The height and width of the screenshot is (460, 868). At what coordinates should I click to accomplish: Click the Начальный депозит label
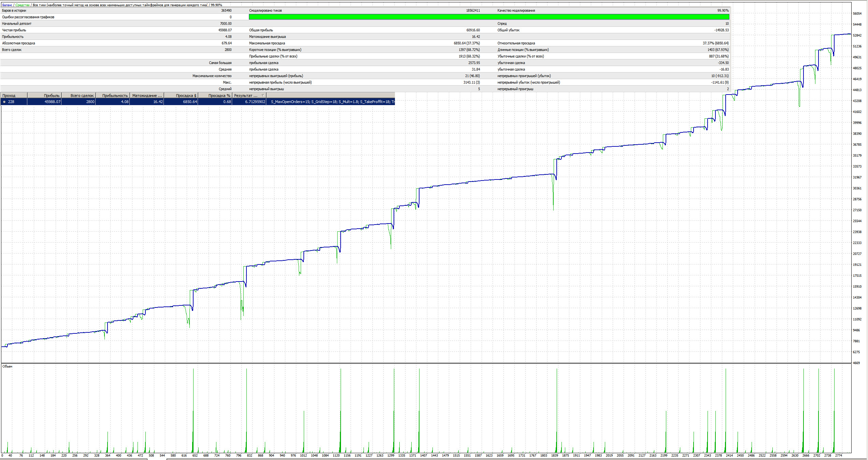(x=17, y=24)
